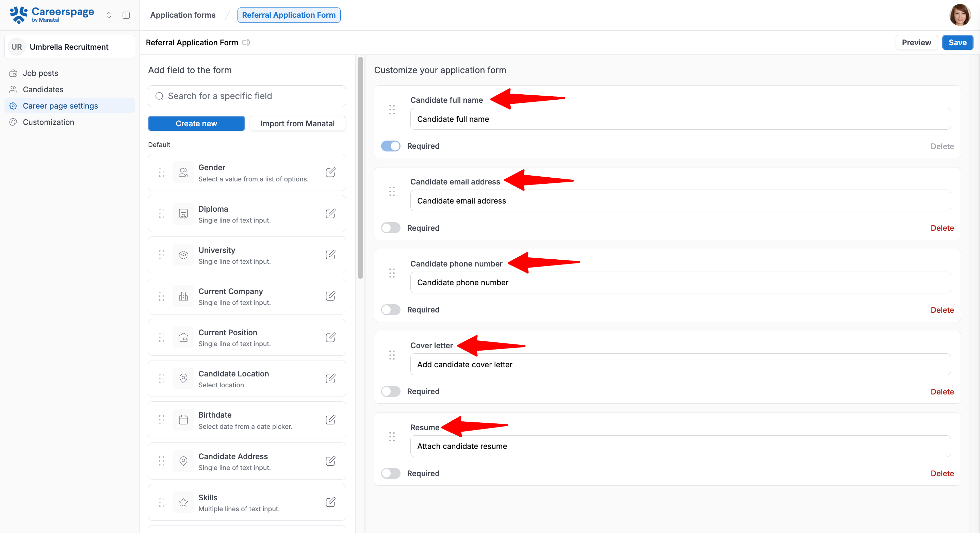Edit the Birthdate field

coord(331,420)
